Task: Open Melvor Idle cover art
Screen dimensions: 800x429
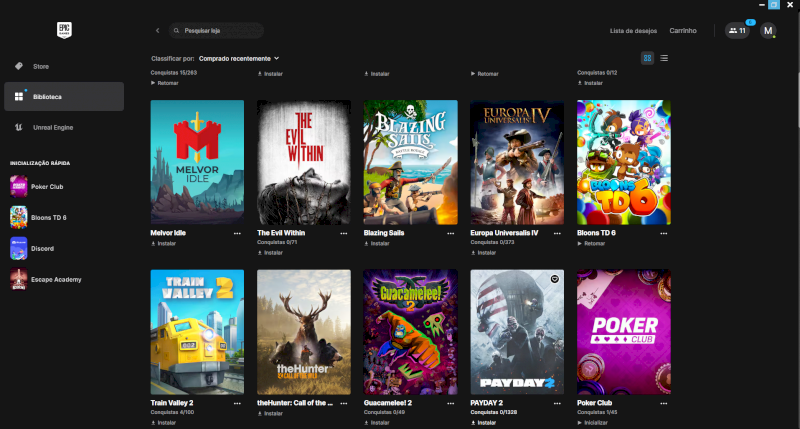Action: [x=197, y=162]
